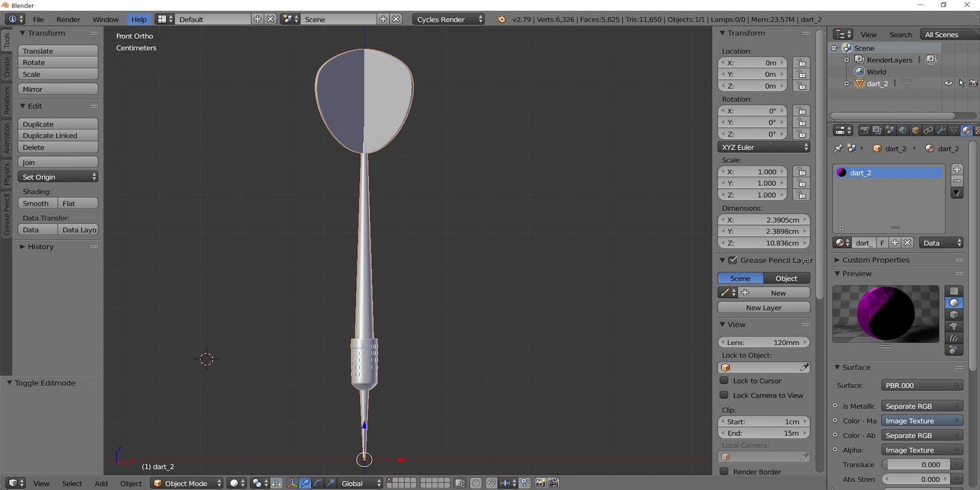Select cube preview shape for material
Viewport: 980px width, 490px height.
point(953,314)
